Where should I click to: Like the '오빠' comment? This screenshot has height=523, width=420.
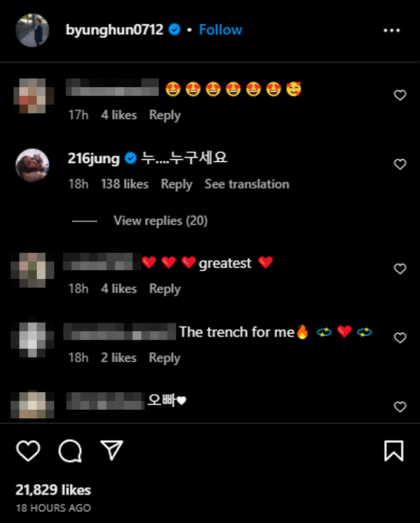(x=400, y=407)
